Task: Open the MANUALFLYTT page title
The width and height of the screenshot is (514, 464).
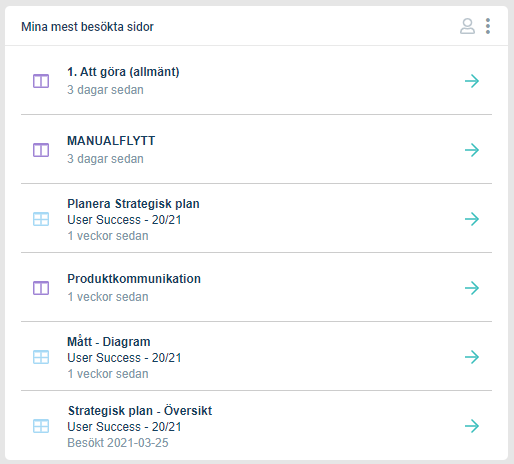Action: (x=111, y=141)
